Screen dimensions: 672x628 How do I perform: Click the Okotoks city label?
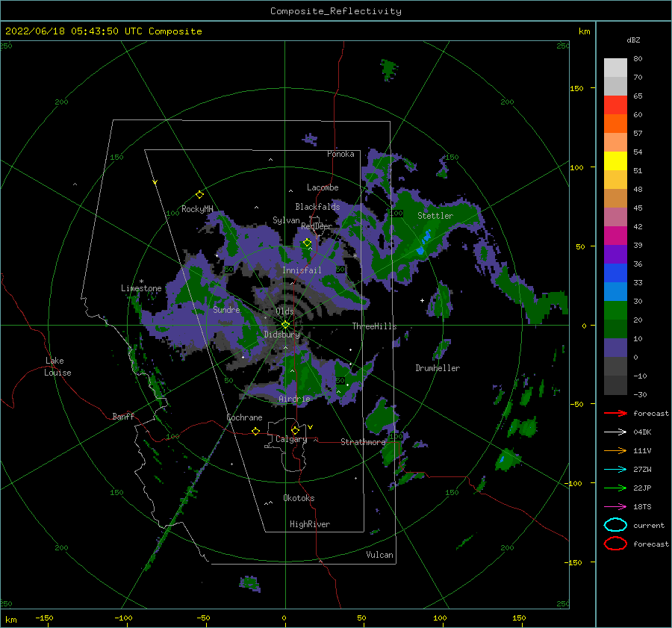tap(299, 498)
